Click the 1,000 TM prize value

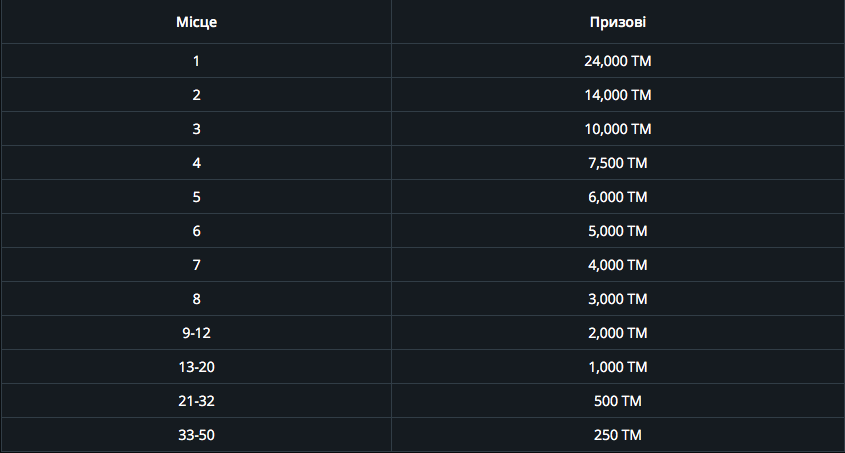point(618,366)
